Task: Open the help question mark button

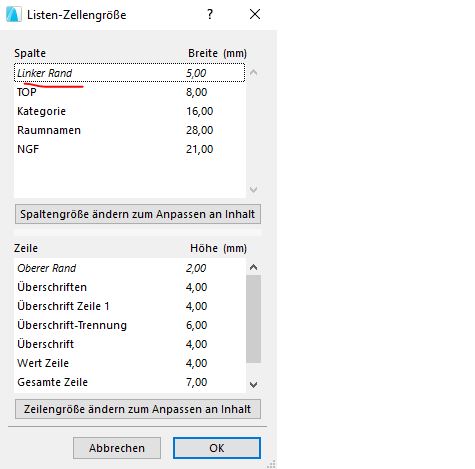Action: coord(210,14)
